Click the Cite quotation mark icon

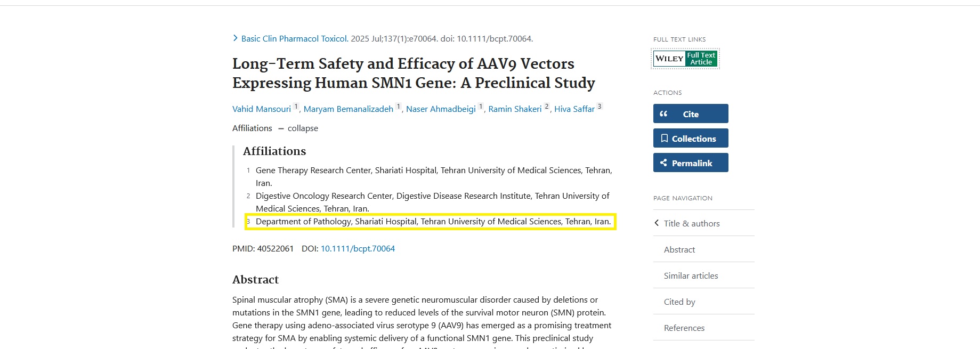coord(663,113)
